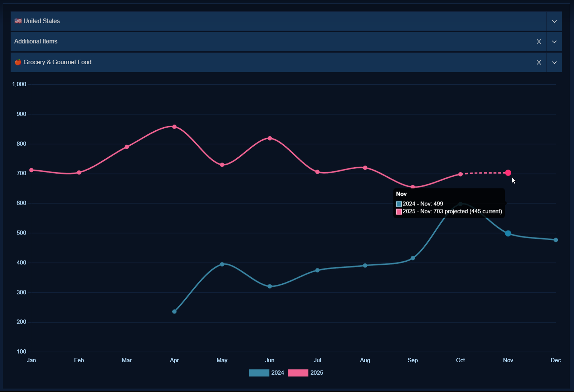
Task: Hide the 2025 line using the pink swatch
Action: [298, 373]
